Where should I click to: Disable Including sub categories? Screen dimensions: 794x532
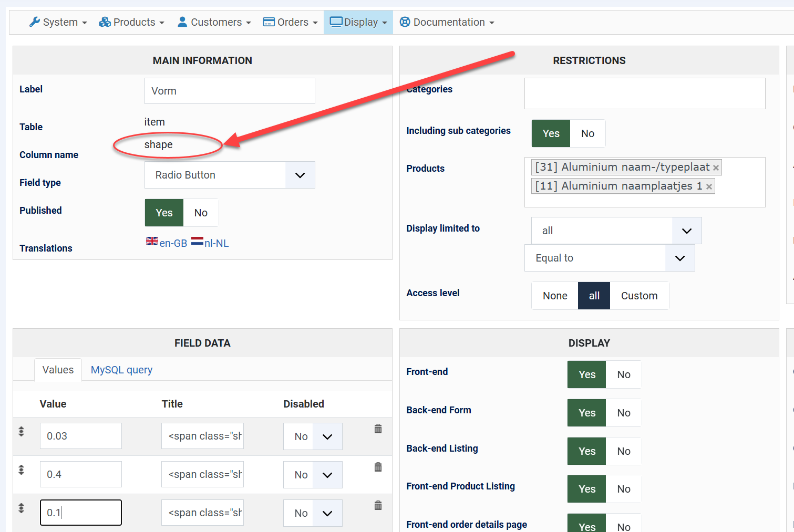[587, 133]
